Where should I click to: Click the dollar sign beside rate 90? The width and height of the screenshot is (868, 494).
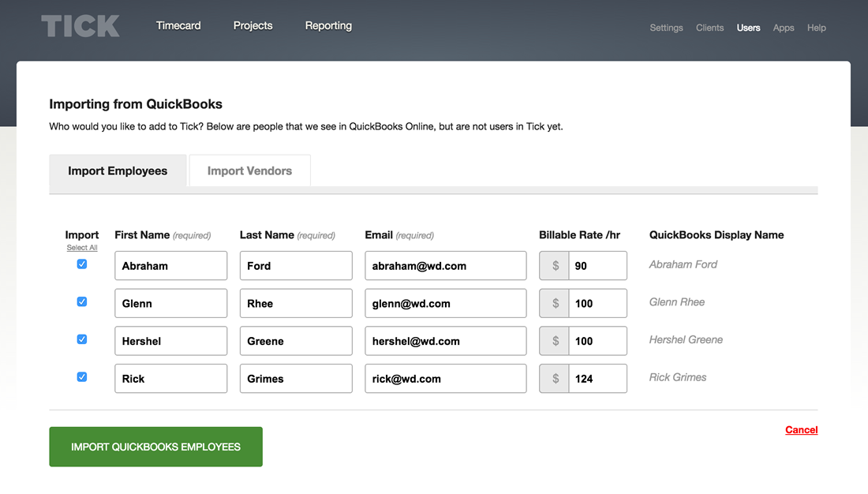(555, 266)
